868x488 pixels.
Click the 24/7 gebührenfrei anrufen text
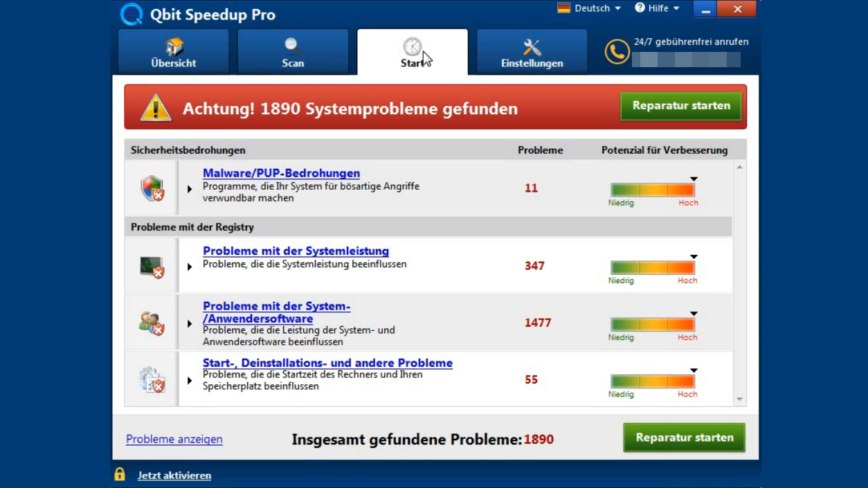click(x=691, y=42)
